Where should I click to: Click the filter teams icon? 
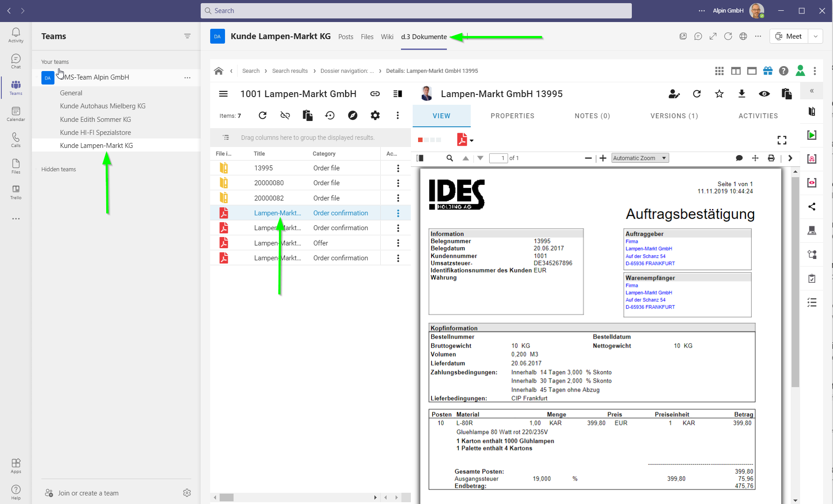(187, 36)
